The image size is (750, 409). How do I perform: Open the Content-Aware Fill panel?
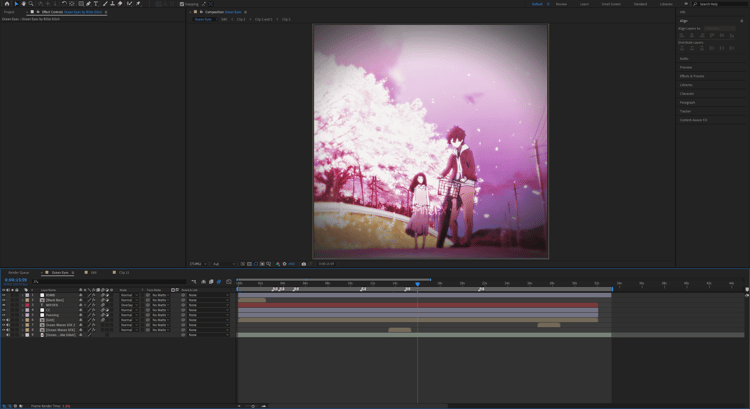point(693,120)
